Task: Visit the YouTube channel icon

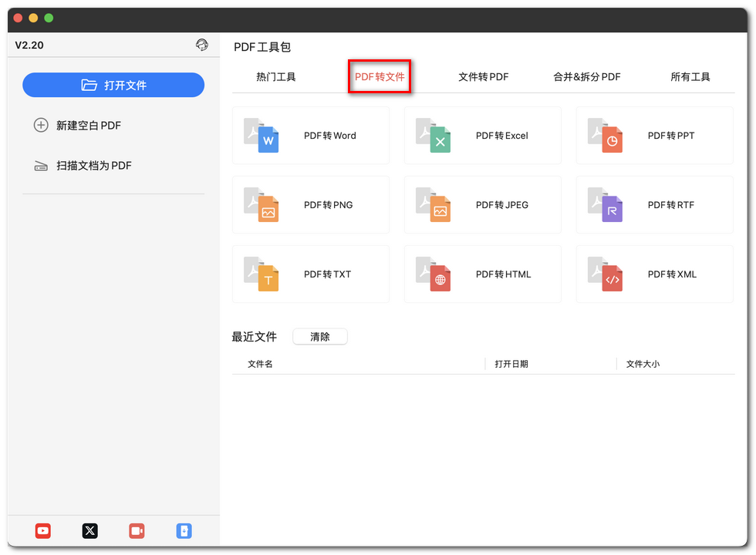Action: pos(42,531)
